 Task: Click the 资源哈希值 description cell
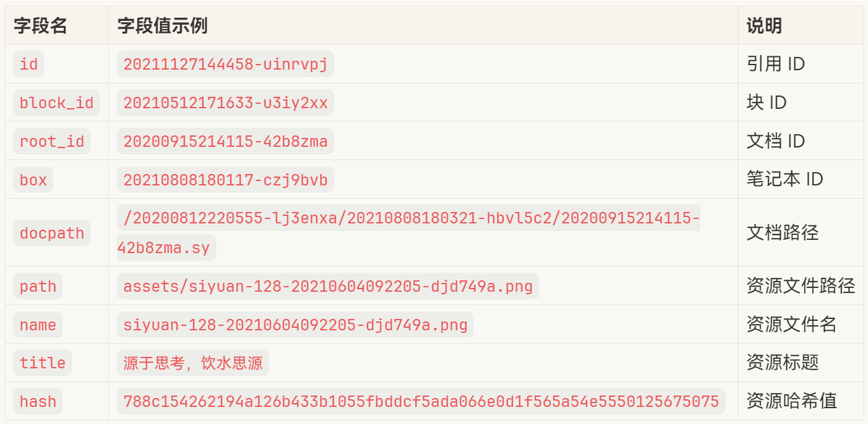tap(791, 401)
